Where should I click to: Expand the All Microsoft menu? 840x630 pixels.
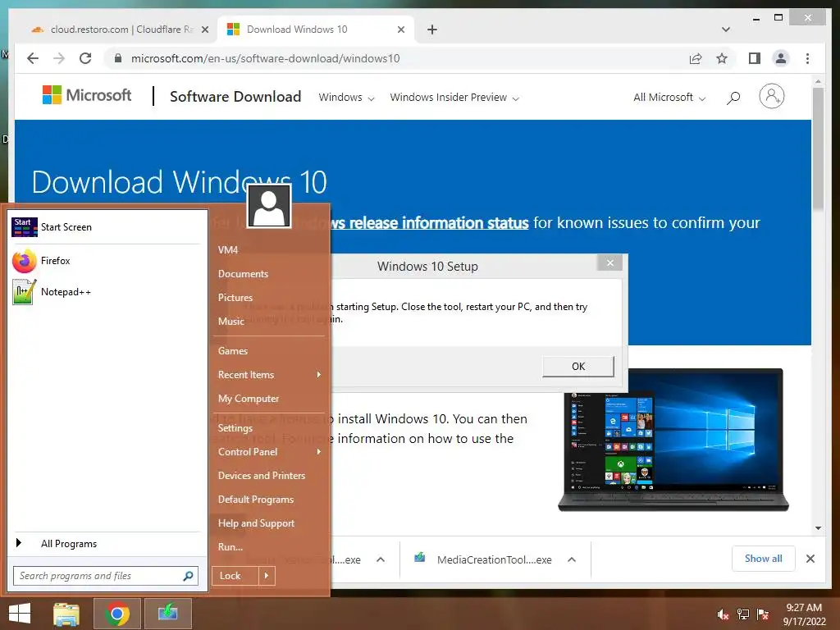click(x=669, y=98)
